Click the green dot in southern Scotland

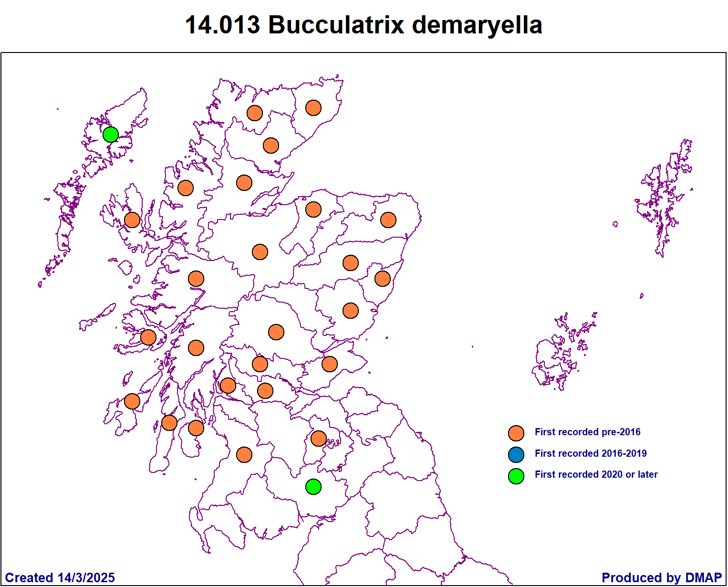(x=313, y=487)
